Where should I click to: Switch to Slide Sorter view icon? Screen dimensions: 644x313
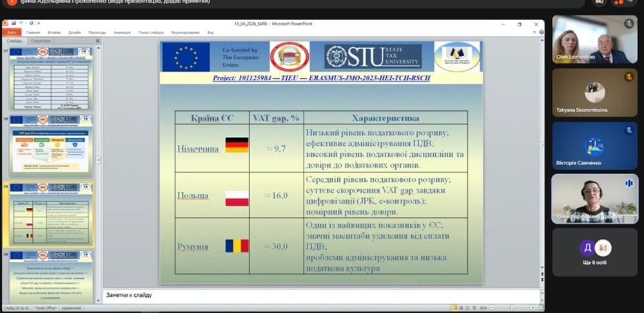[x=462, y=308]
